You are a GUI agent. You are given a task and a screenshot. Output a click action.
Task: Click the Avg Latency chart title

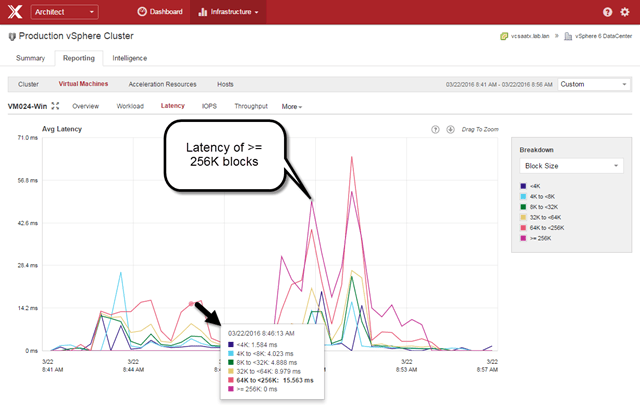point(62,129)
